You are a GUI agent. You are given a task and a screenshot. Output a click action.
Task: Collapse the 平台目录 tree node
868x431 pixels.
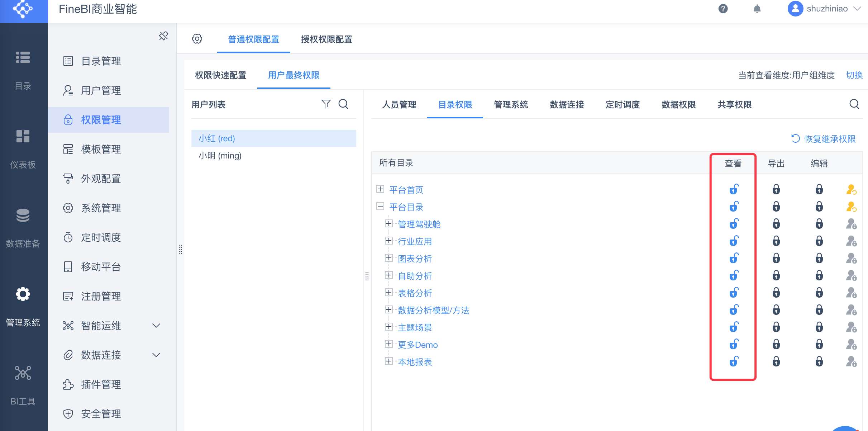(380, 207)
